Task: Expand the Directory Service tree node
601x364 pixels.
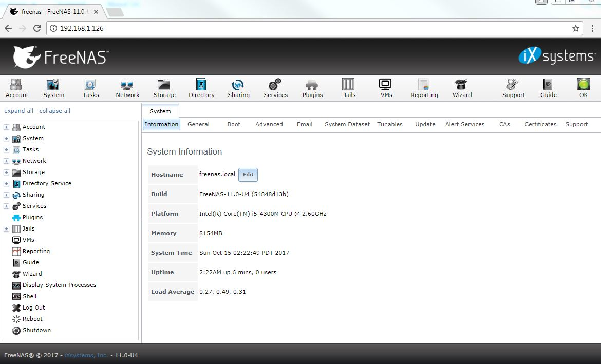Action: [x=7, y=183]
